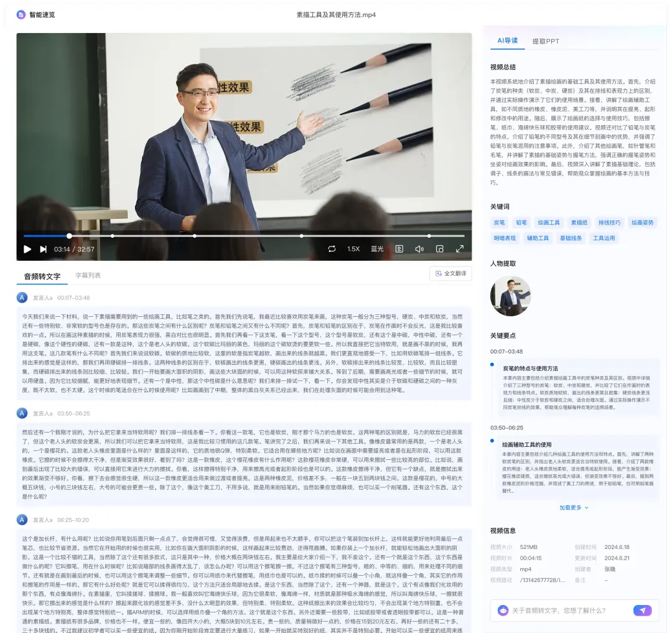Image resolution: width=672 pixels, height=633 pixels.
Task: Switch to the 字幕列表 tab
Action: point(88,276)
